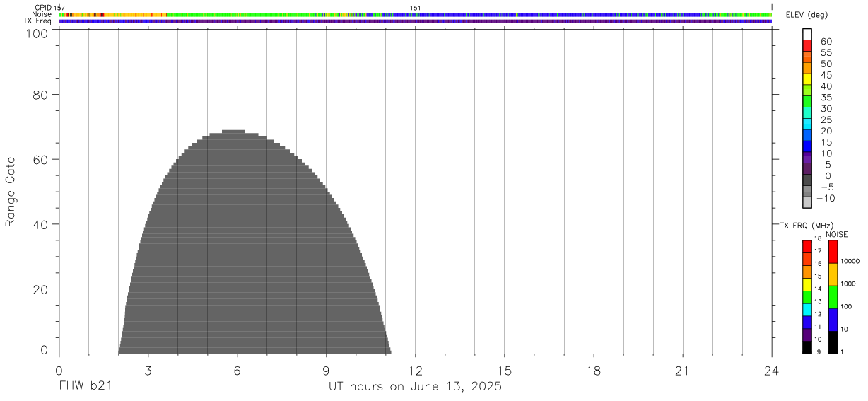
Task: Click the 'ELEV (deg)' legend title
Action: 807,15
